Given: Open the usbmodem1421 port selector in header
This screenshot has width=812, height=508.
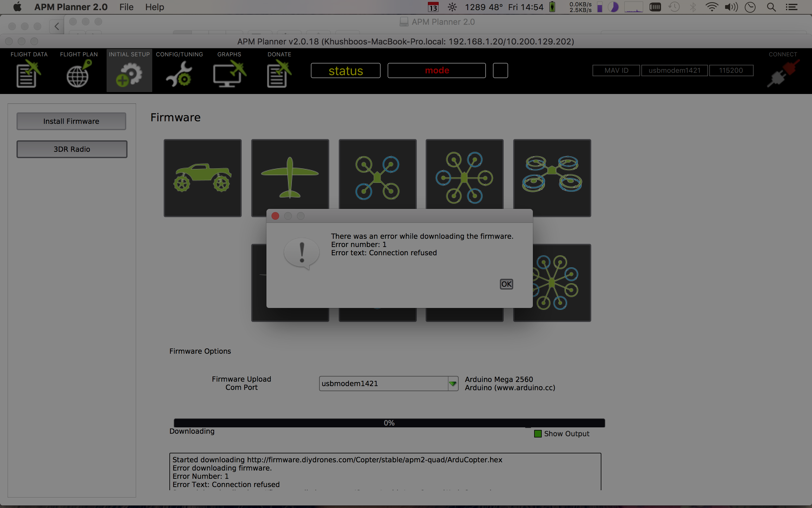Looking at the screenshot, I should point(674,70).
